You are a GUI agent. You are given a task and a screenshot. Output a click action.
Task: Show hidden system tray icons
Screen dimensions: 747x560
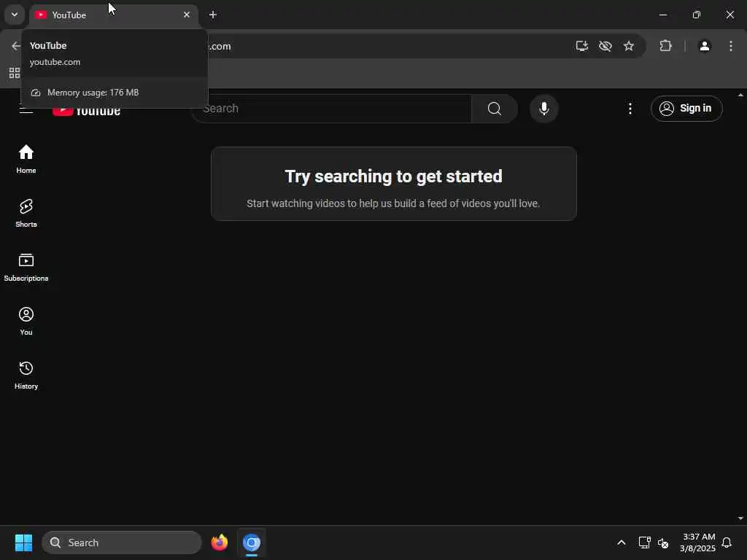point(622,542)
